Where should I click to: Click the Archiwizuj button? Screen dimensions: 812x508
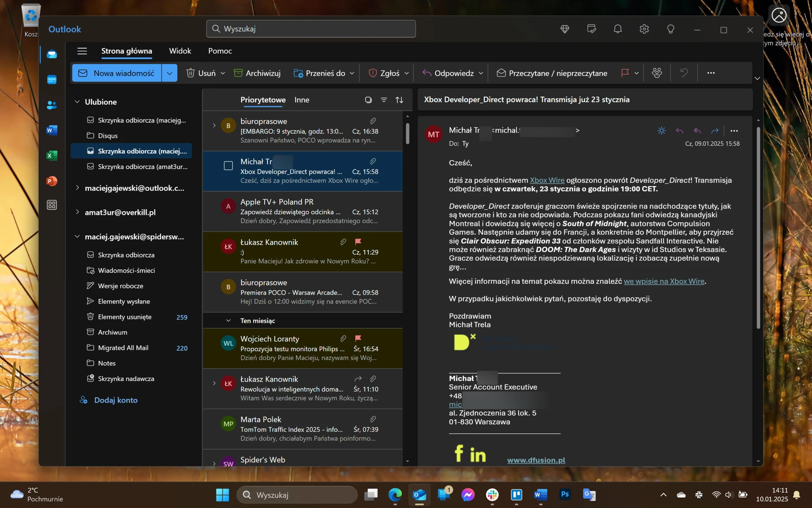[x=257, y=73]
